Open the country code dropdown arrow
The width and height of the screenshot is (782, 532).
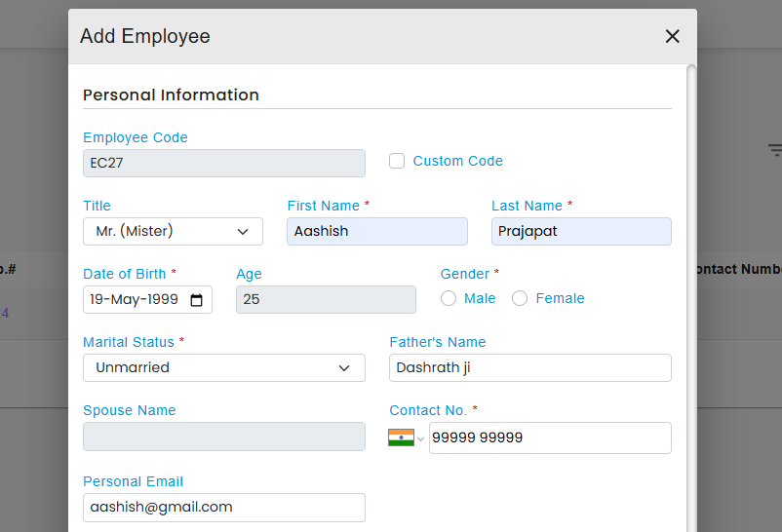(x=420, y=439)
